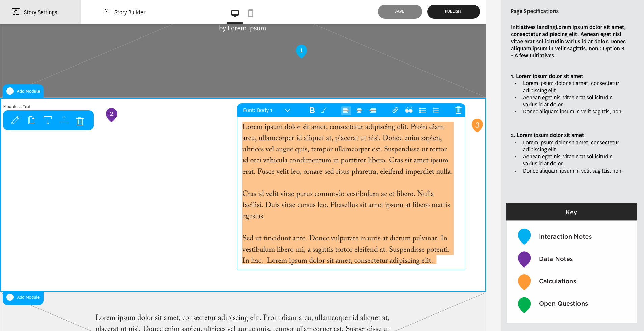Click the Open Questions legend label
Screen dimensions: 644x331
(563, 304)
